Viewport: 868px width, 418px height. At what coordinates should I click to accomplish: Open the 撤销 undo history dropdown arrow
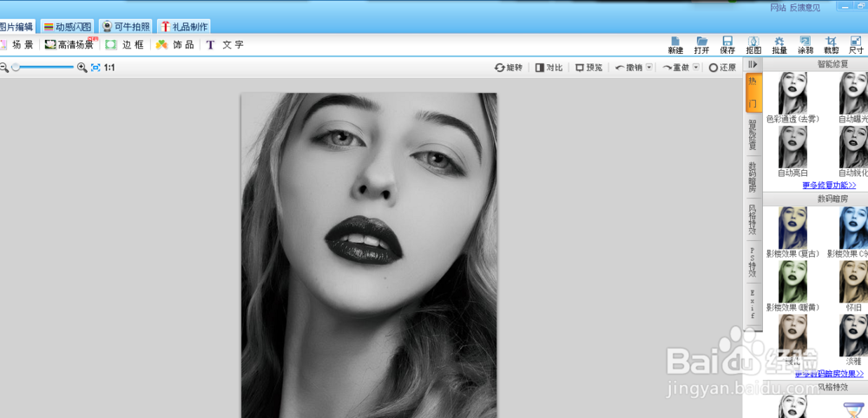pos(649,68)
